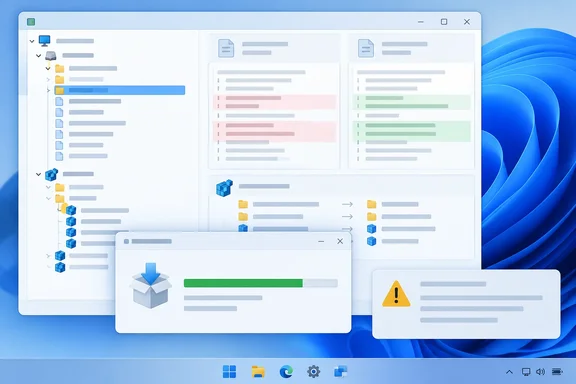The height and width of the screenshot is (384, 576).
Task: Open the first document icon below the highlighted folder
Action: point(59,101)
